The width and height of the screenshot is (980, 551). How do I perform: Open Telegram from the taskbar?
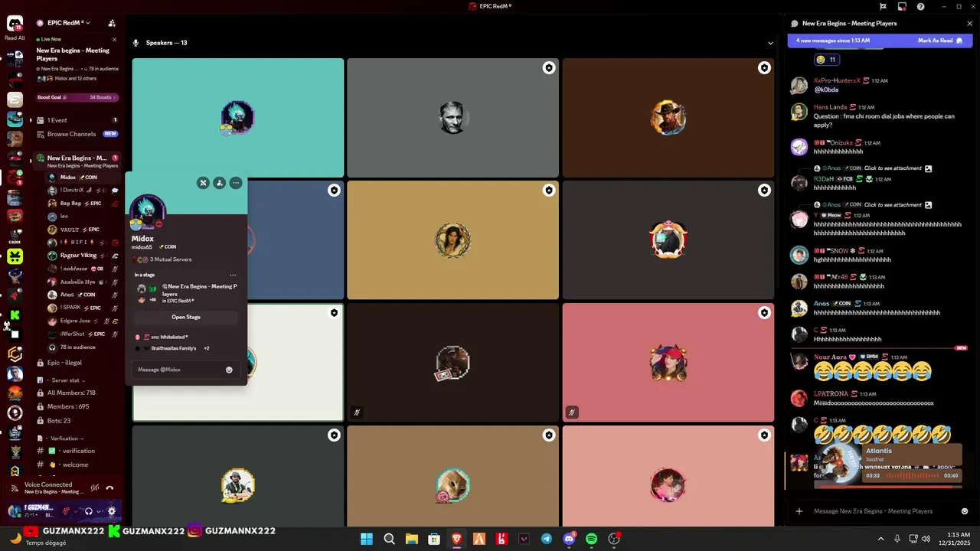546,539
